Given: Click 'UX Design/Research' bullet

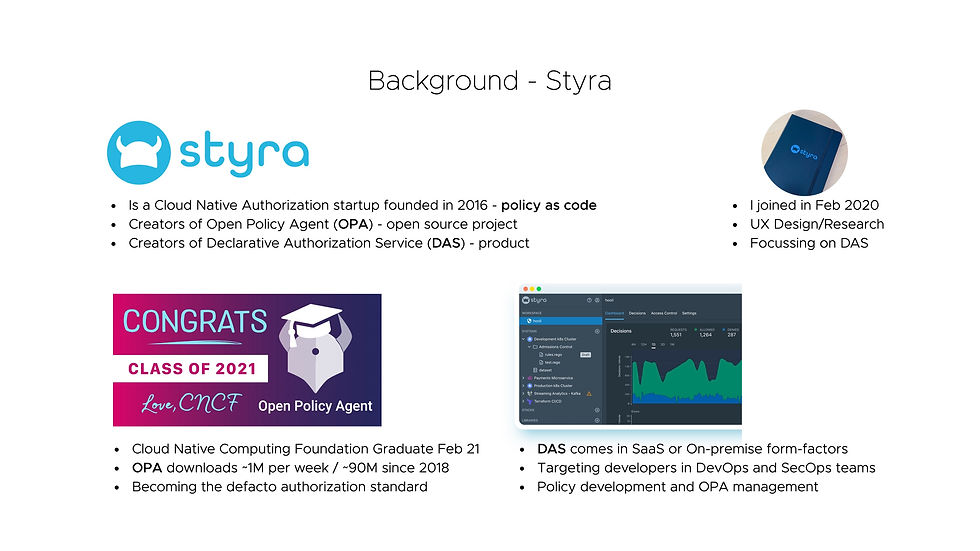Looking at the screenshot, I should pos(817,224).
